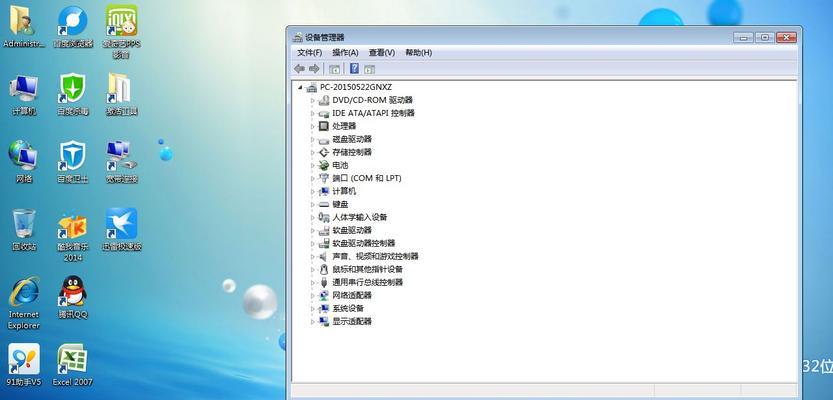The image size is (833, 400).
Task: Select the 网络 desktop icon
Action: [23, 162]
